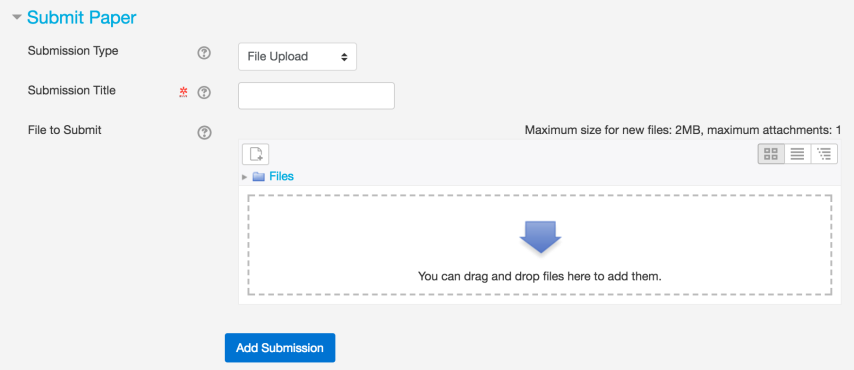Open the File Upload submission type dropdown
The width and height of the screenshot is (854, 370).
point(297,57)
